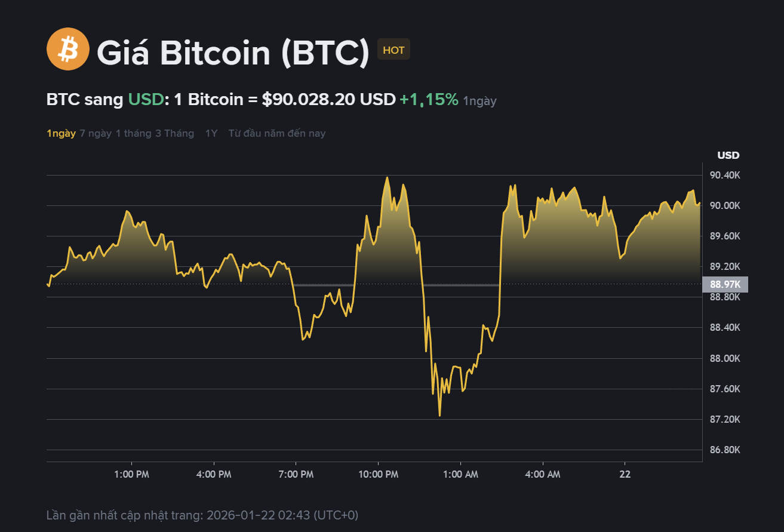The height and width of the screenshot is (532, 784).
Task: Click the USD label above price axis
Action: pos(728,156)
